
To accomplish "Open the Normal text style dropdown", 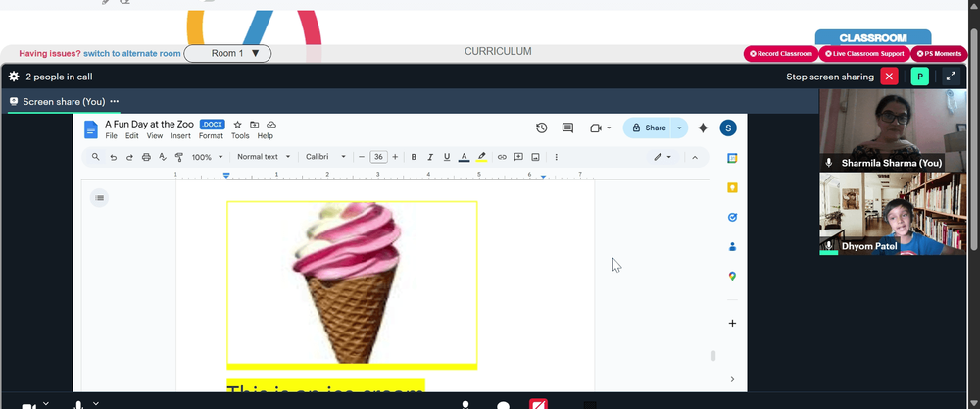I will [264, 157].
